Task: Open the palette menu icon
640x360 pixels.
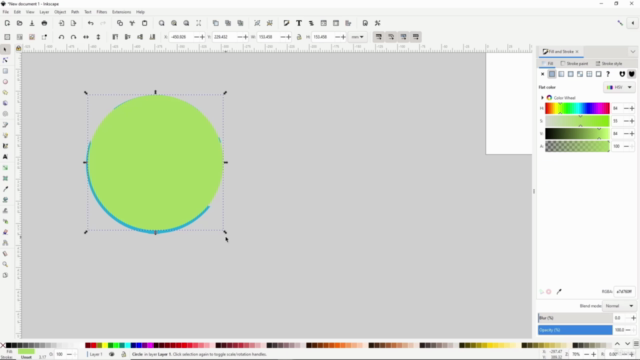Action: pos(636,344)
